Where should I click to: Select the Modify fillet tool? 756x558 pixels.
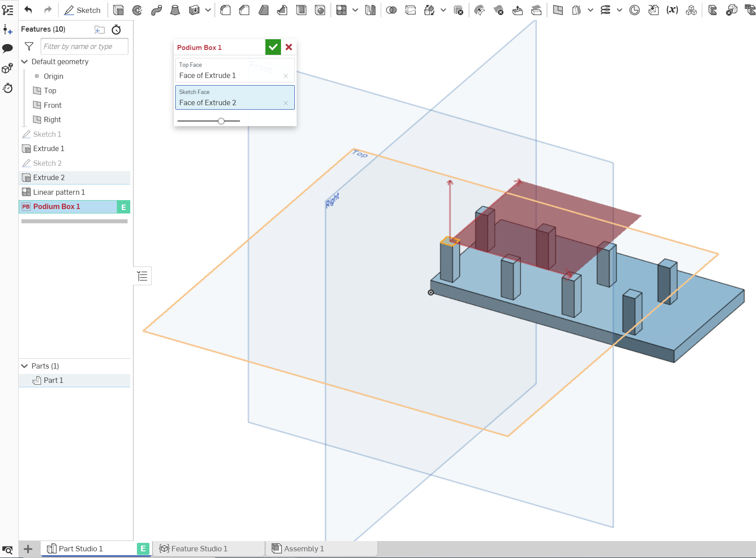point(479,10)
